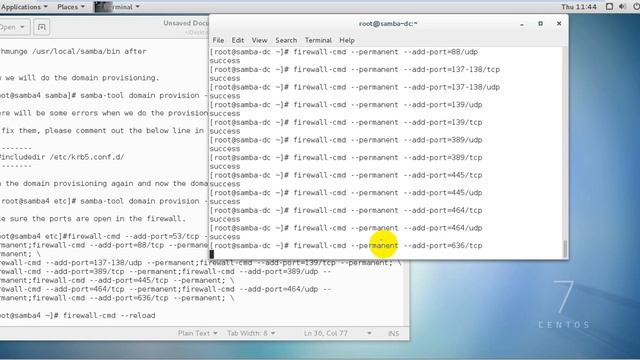The height and width of the screenshot is (360, 640).
Task: Click terminal line with --add-port=636/tcp
Action: click(346, 245)
